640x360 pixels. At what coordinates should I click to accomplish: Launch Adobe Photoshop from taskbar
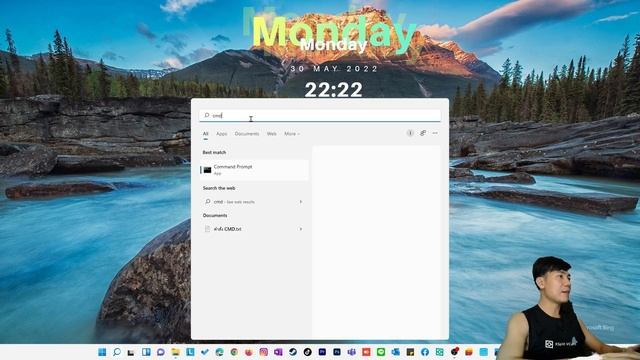click(x=337, y=352)
